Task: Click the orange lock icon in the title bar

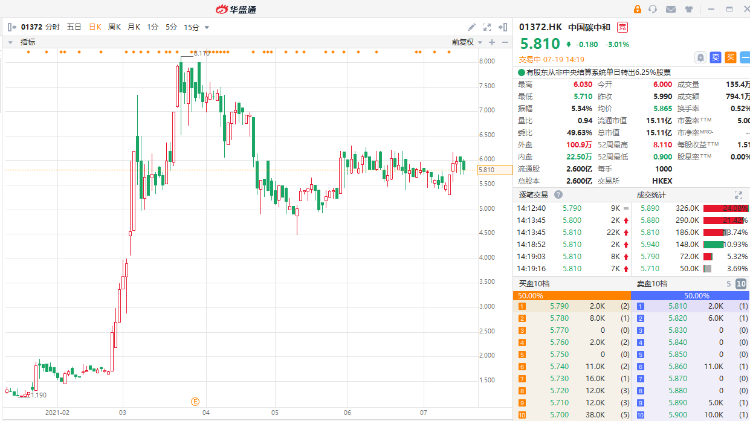Action: 637,9
